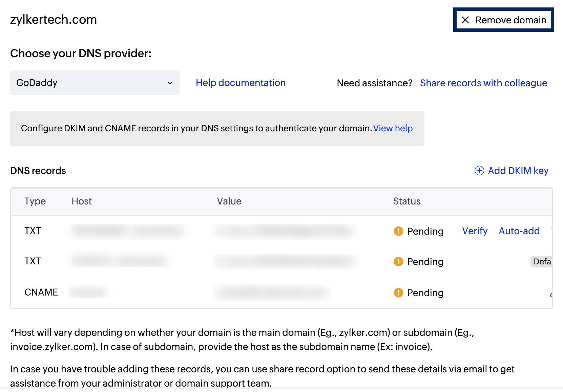Click the pending warning icon on first TXT record
This screenshot has height=392, width=563.
tap(398, 232)
